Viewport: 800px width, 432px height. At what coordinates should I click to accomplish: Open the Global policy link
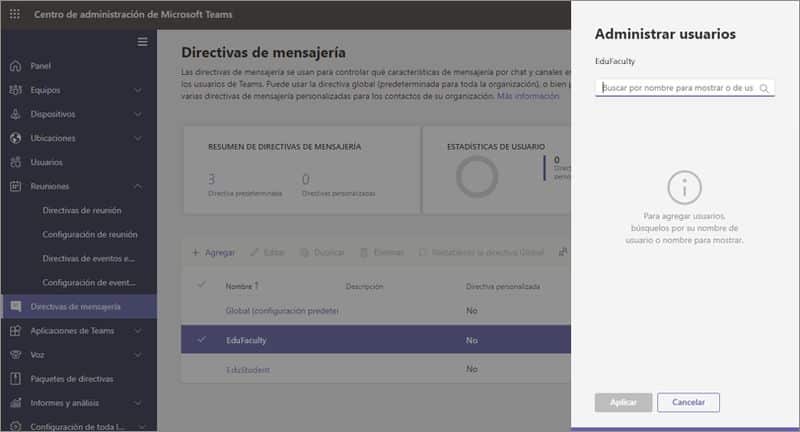282,311
